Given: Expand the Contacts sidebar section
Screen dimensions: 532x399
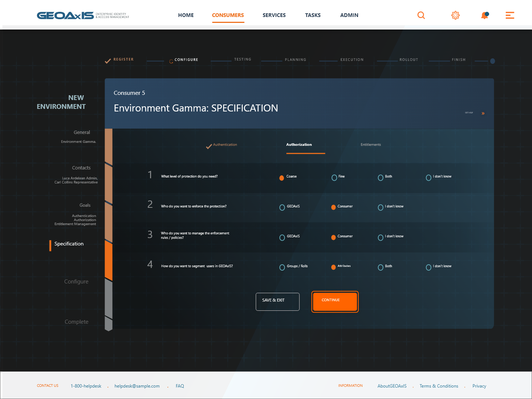Looking at the screenshot, I should point(81,168).
